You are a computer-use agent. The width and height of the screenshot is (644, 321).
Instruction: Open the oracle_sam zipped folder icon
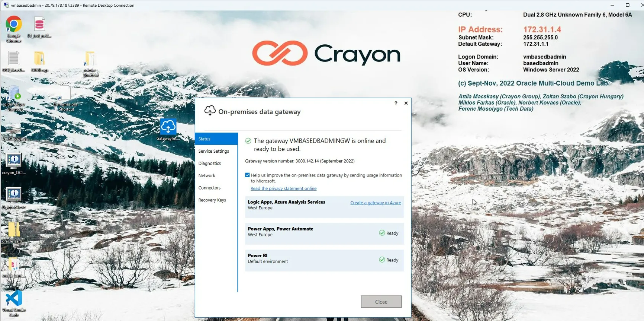[x=14, y=233]
